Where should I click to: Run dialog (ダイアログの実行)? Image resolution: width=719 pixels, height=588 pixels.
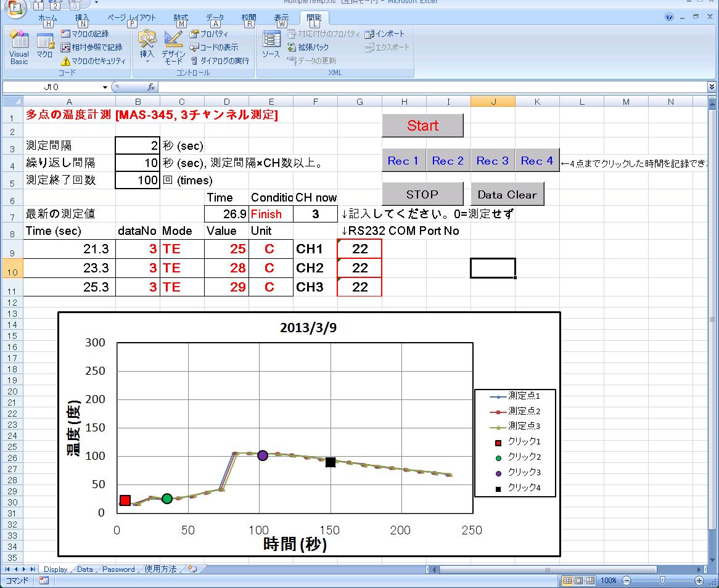pyautogui.click(x=220, y=61)
